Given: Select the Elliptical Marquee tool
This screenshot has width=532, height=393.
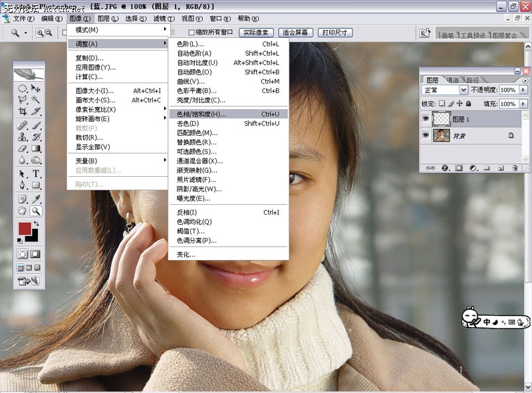Looking at the screenshot, I should (x=22, y=88).
